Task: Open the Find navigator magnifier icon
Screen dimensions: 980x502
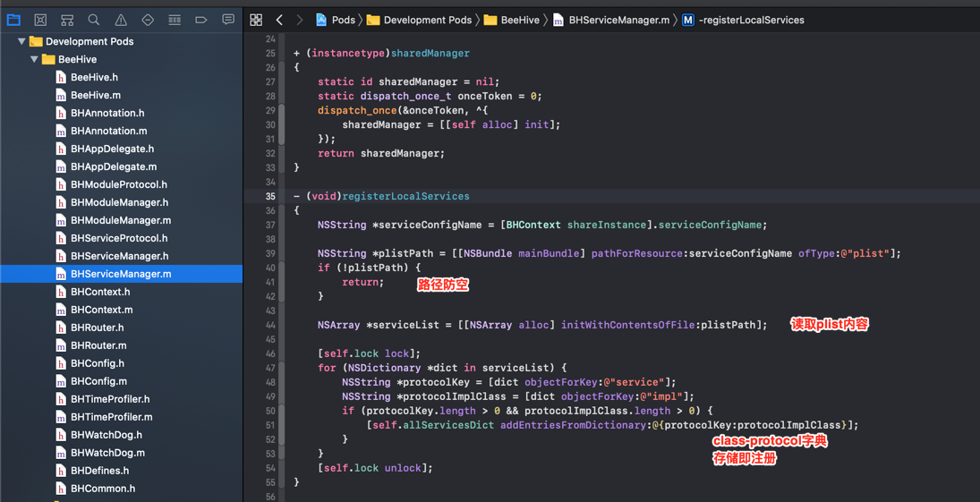Action: 94,20
